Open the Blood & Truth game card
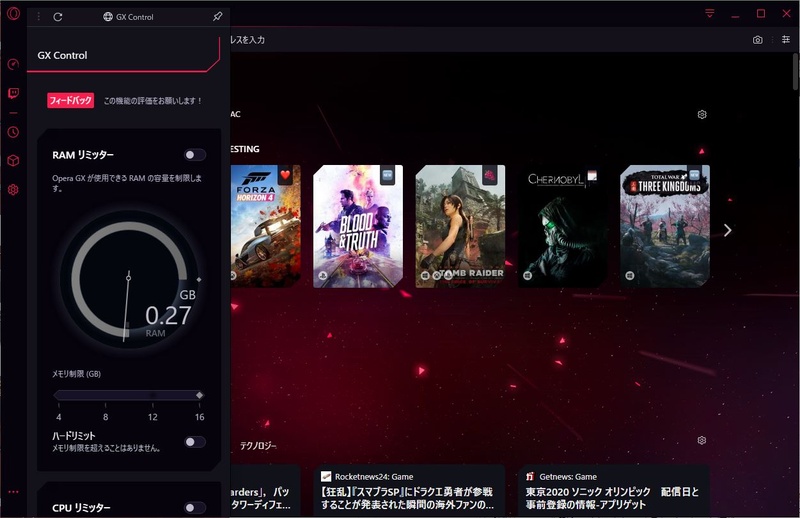 [358, 226]
